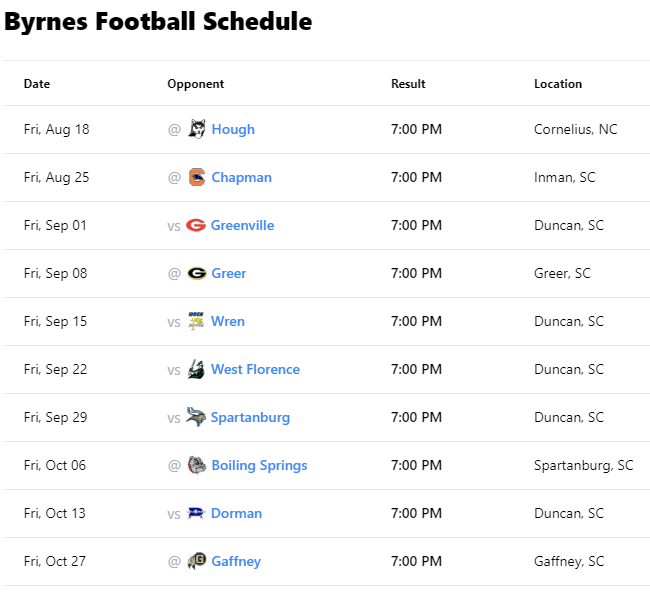This screenshot has width=650, height=601.
Task: Open the West Florence team page
Action: point(255,369)
